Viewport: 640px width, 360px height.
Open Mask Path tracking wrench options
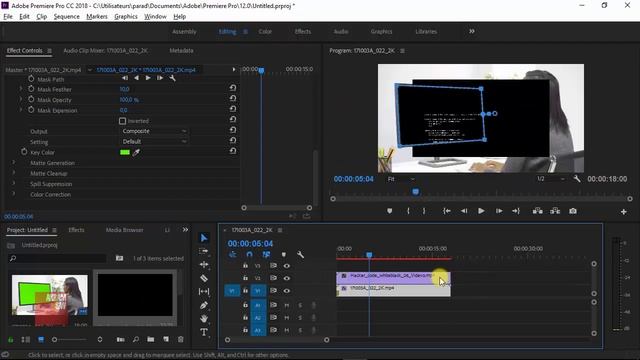point(172,78)
